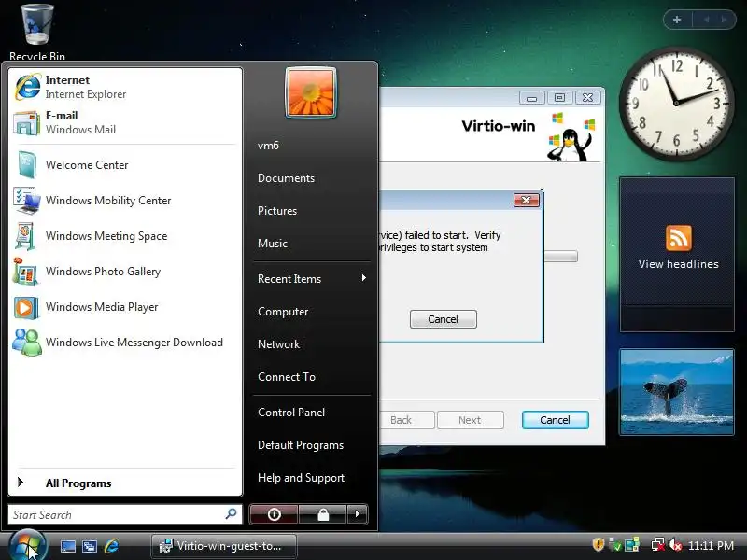747x560 pixels.
Task: Open Internet Explorer from Start menu
Action: (125, 87)
